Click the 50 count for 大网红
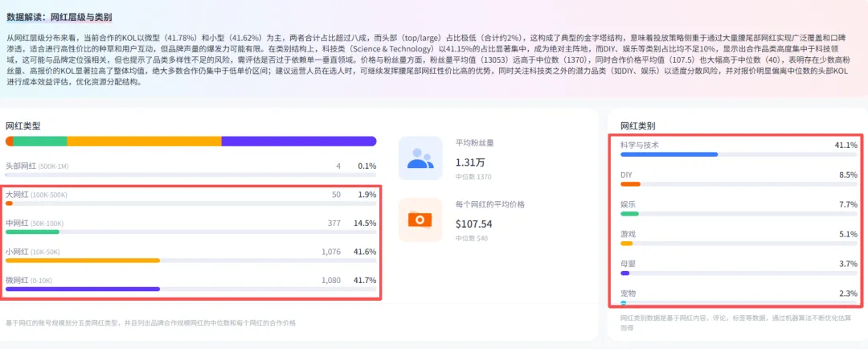 click(336, 195)
